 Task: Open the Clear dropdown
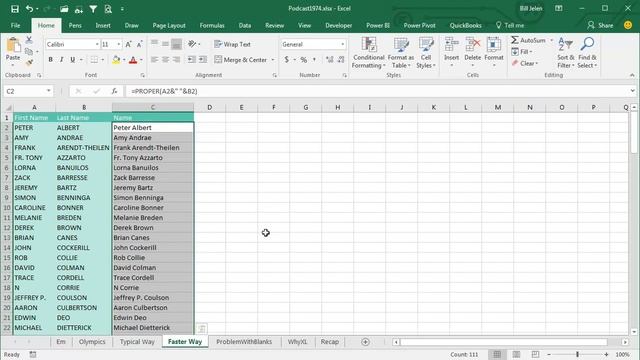point(525,63)
